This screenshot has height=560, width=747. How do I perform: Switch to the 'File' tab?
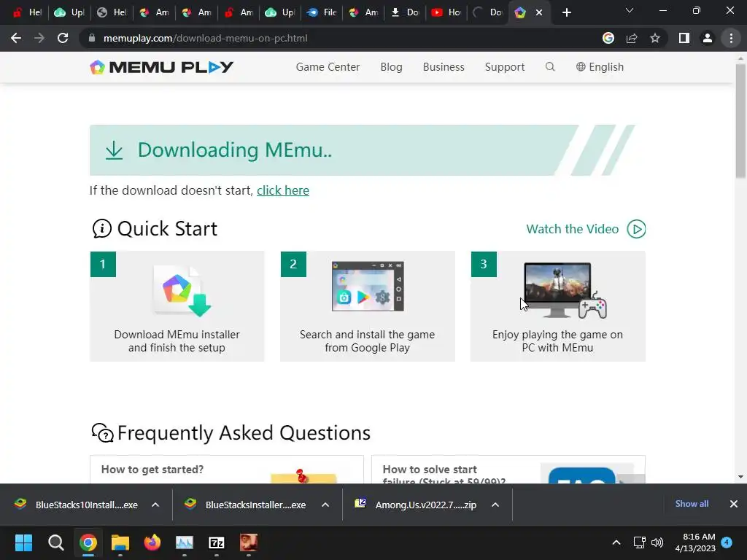(322, 12)
